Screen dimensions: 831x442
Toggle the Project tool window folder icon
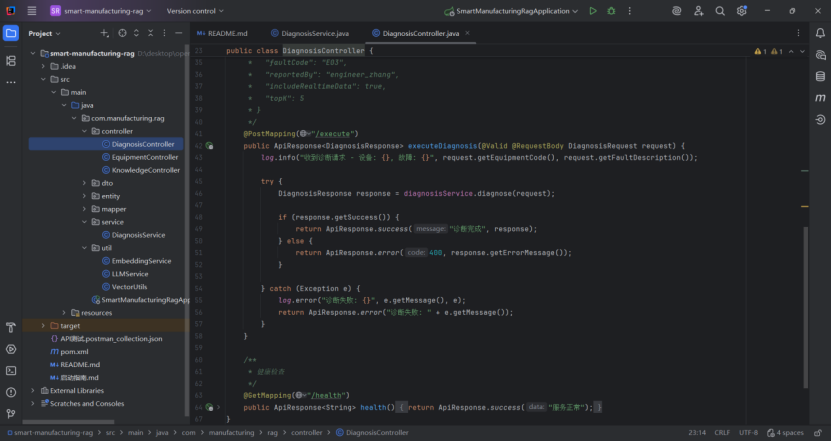click(11, 33)
